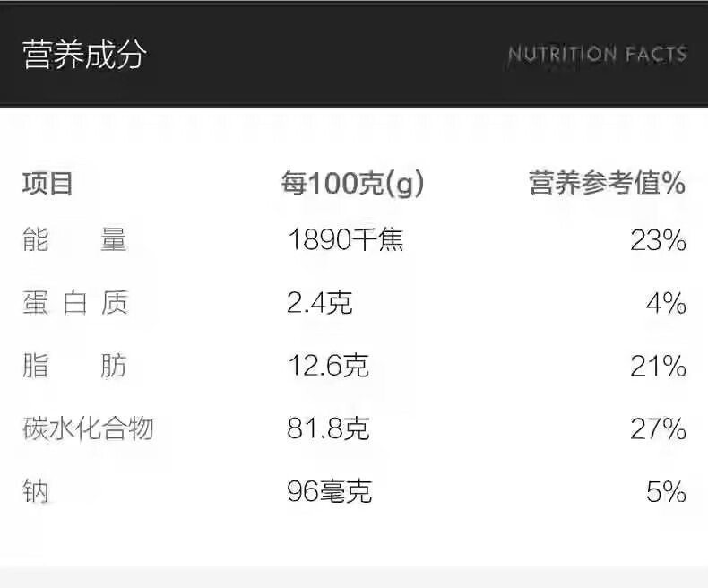Select the 项目 column header
The width and height of the screenshot is (708, 588).
(x=47, y=184)
